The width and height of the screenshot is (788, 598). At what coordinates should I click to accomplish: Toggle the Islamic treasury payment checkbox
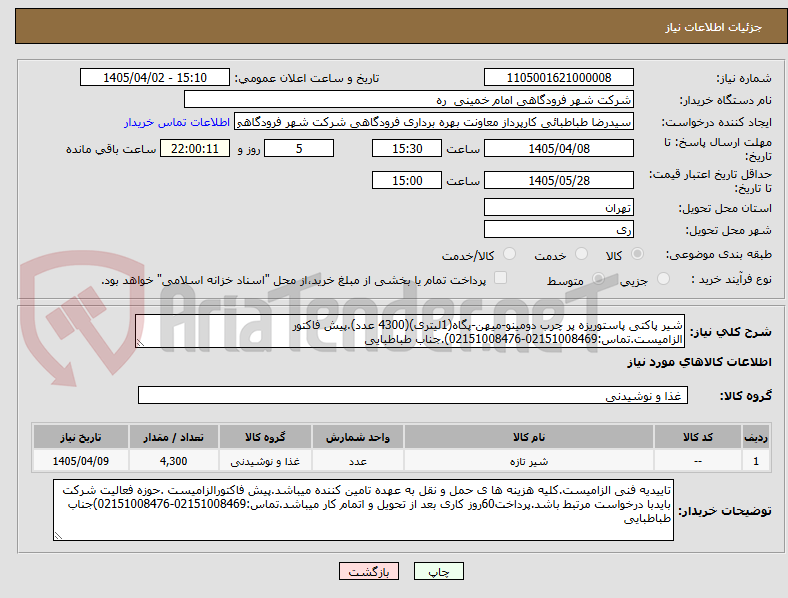pos(500,278)
